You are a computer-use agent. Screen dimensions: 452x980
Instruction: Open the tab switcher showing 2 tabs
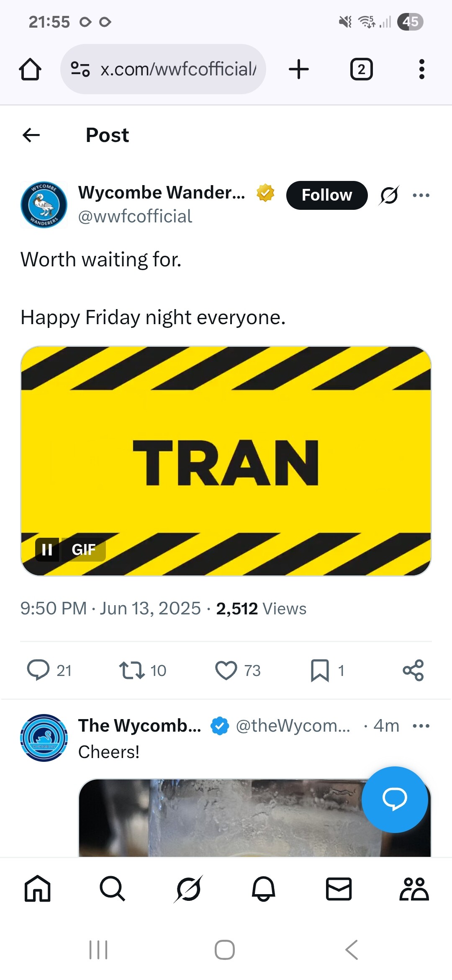[x=361, y=69]
